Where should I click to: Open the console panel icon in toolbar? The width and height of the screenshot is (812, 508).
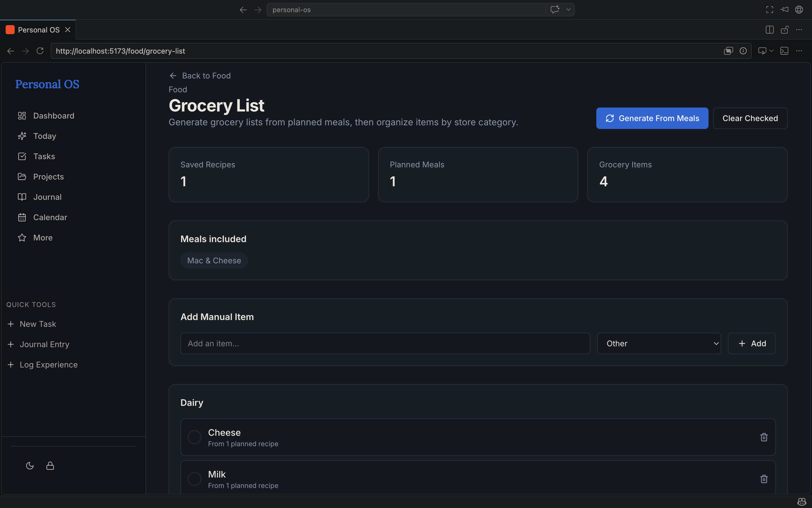click(784, 51)
